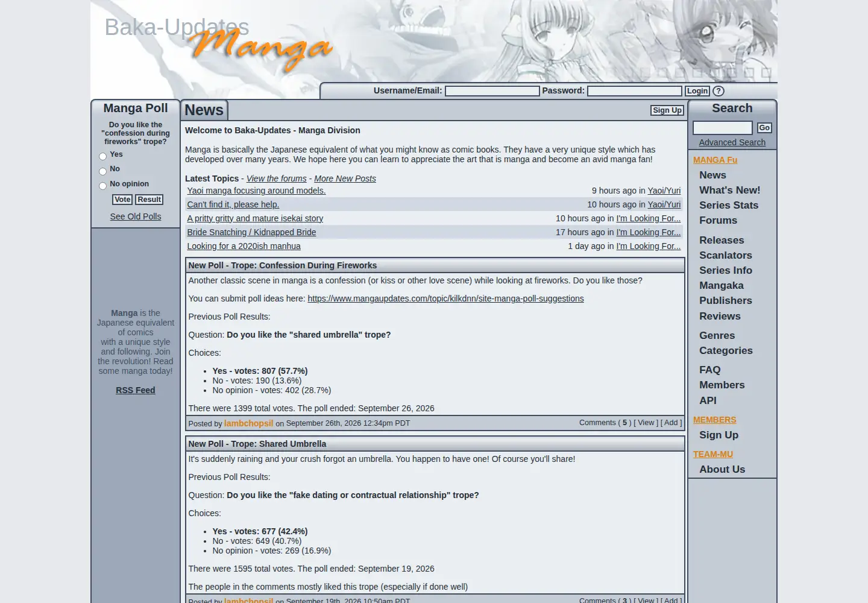Open FAQ in the sidebar menu
868x603 pixels.
(710, 370)
